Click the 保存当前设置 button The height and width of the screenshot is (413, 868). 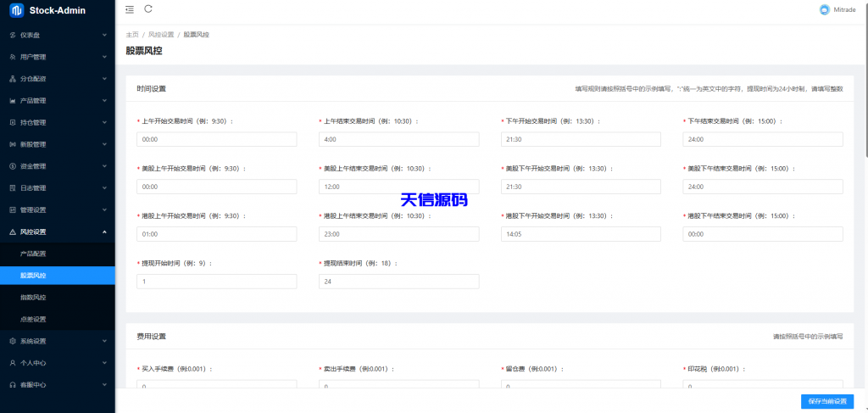(x=827, y=401)
